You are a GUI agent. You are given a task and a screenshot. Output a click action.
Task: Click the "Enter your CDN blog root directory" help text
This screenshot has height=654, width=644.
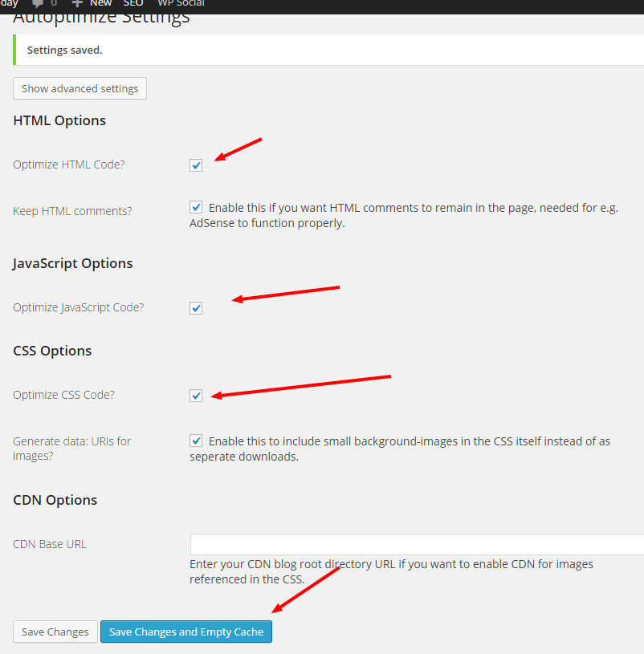392,572
